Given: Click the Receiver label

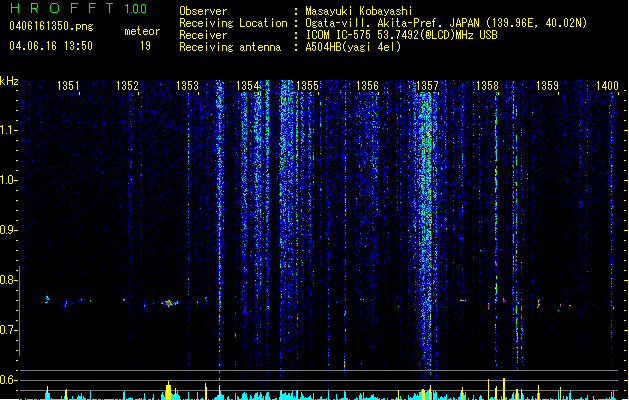Looking at the screenshot, I should pos(203,35).
